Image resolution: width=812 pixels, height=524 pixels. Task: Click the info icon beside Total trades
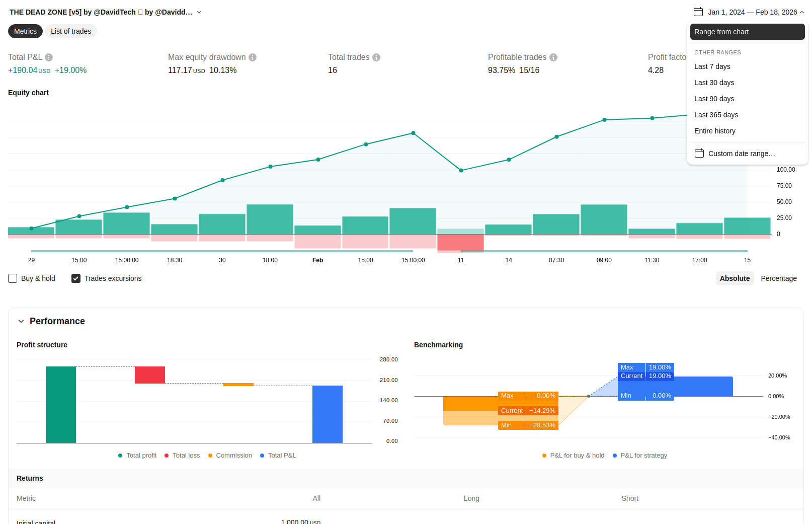pos(376,57)
